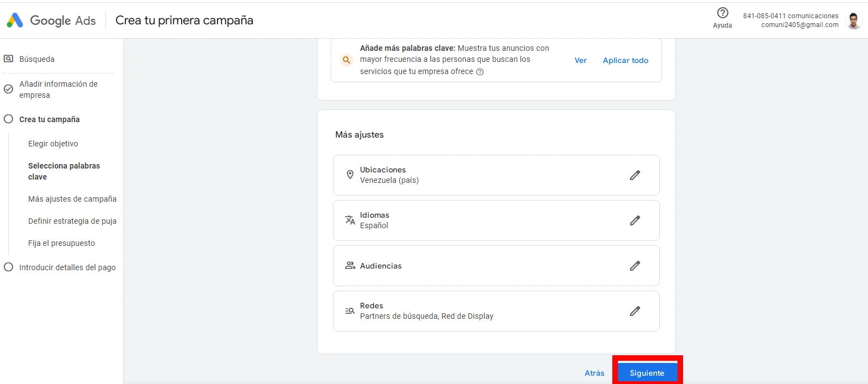The image size is (868, 384).
Task: Click the Google Ads logo
Action: tap(15, 20)
